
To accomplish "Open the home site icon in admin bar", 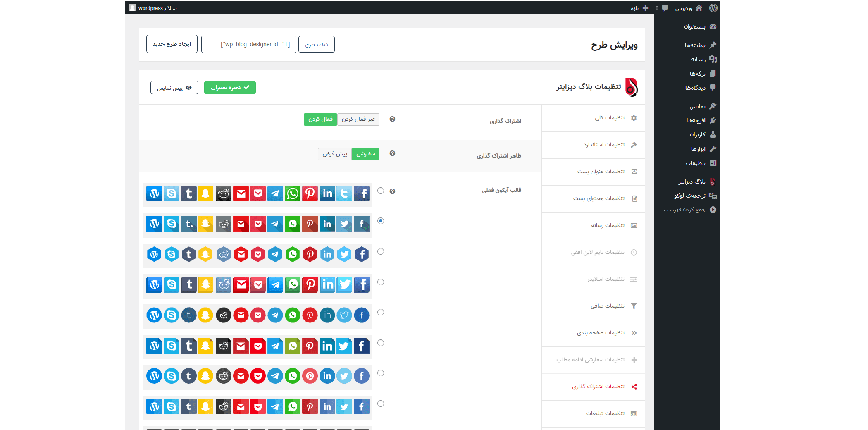I will [699, 8].
